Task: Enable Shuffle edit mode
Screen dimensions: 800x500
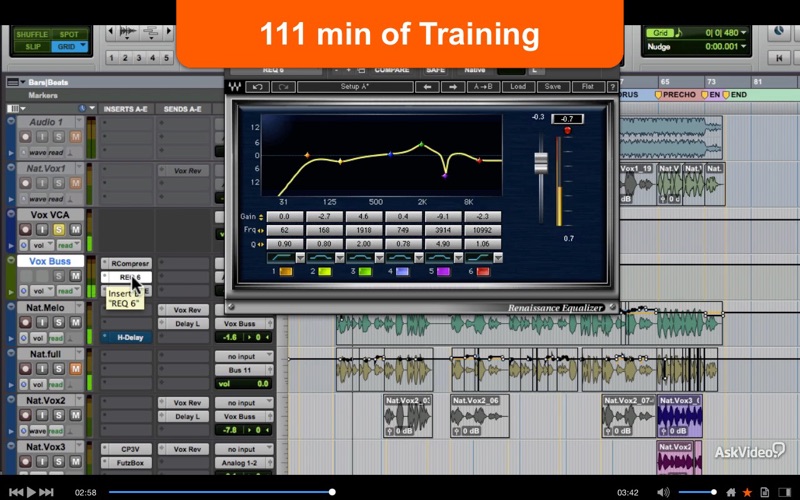Action: (32, 35)
